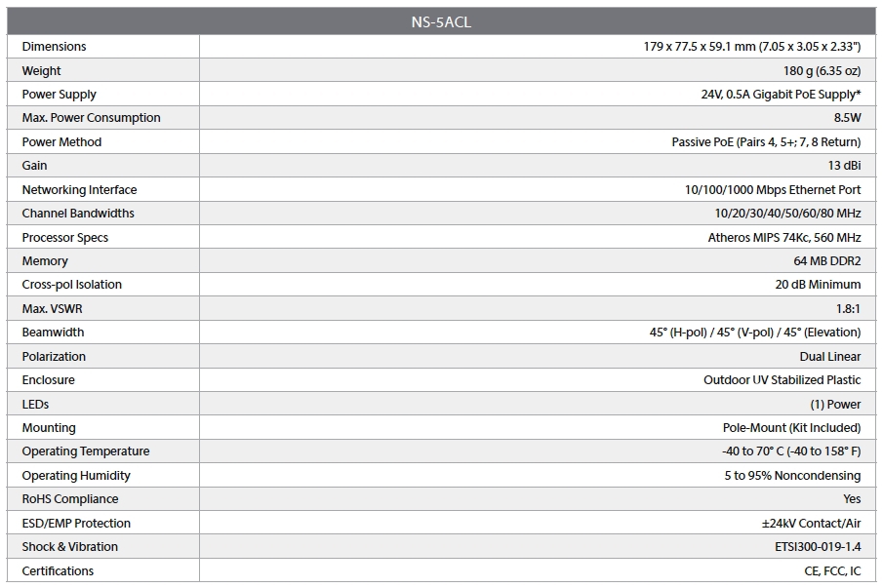Select the Operating Temperature label

click(x=86, y=451)
